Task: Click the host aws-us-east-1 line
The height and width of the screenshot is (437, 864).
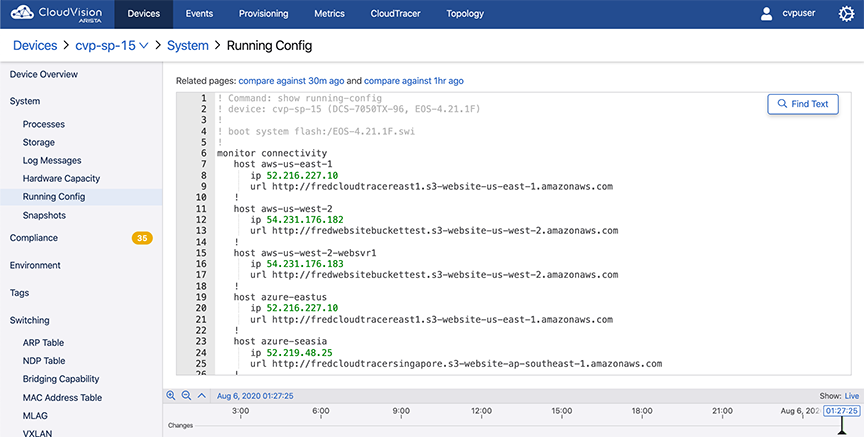Action: pos(283,164)
